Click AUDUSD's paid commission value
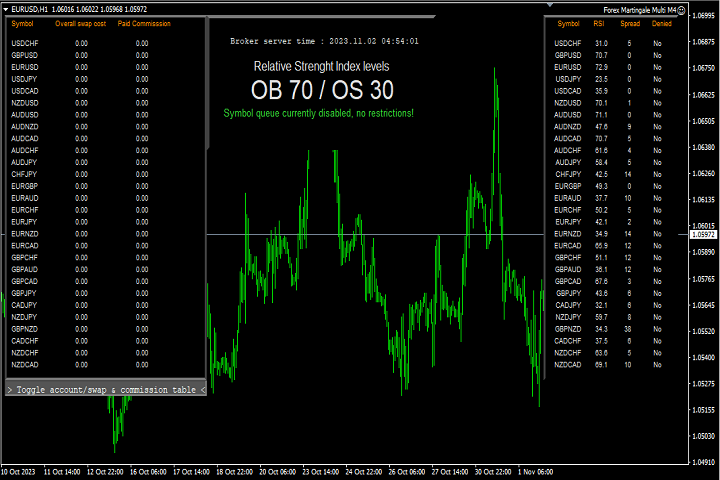Viewport: 720px width, 480px height. 142,115
